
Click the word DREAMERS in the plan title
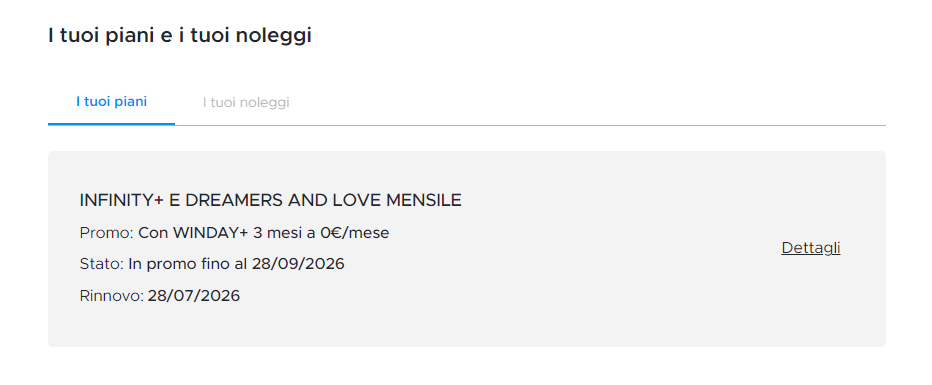tap(235, 200)
